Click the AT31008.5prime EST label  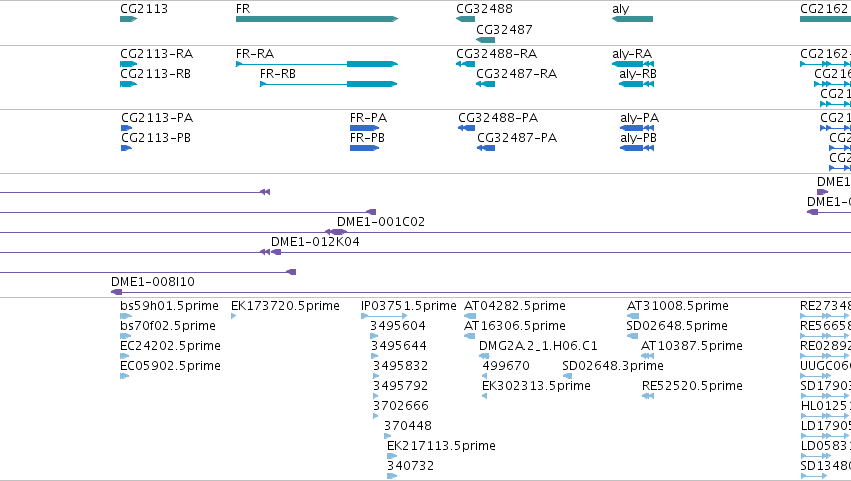[678, 306]
